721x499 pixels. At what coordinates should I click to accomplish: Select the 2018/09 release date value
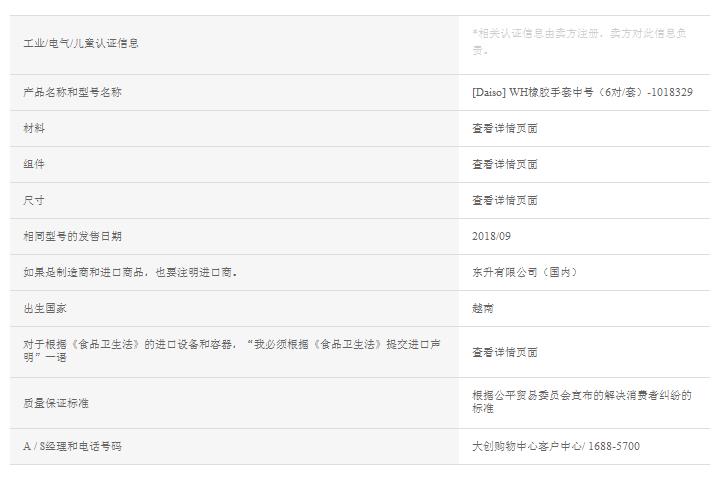491,236
